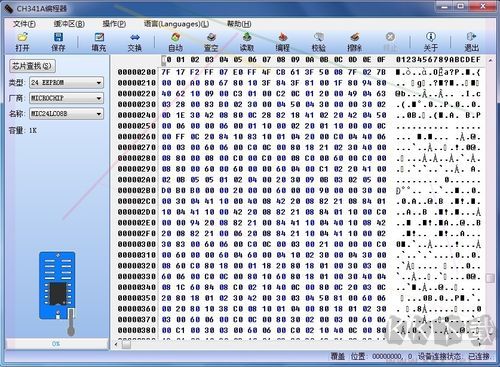Click the 编程 (Program) toolbar icon
Screen dimensions: 500x367
[283, 42]
